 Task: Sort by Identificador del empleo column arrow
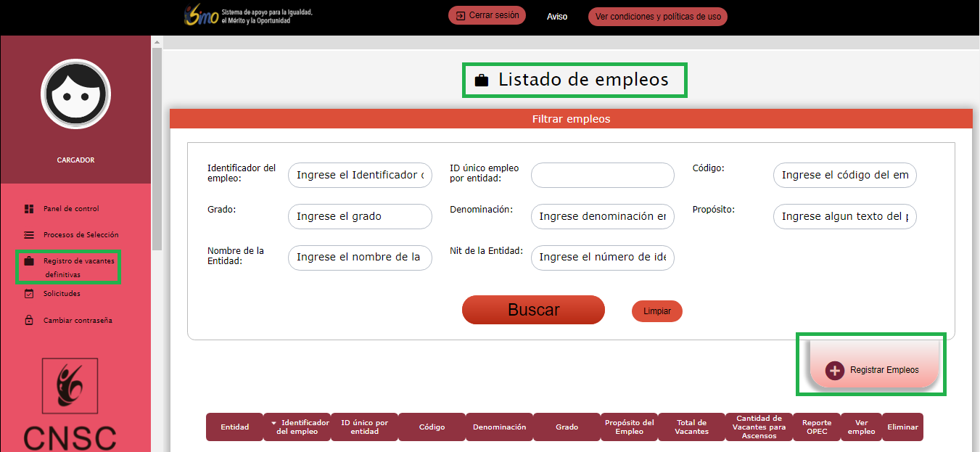click(273, 422)
